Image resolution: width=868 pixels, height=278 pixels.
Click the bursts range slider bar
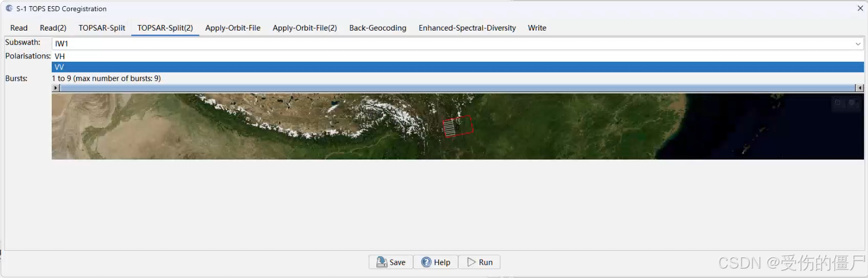click(458, 88)
